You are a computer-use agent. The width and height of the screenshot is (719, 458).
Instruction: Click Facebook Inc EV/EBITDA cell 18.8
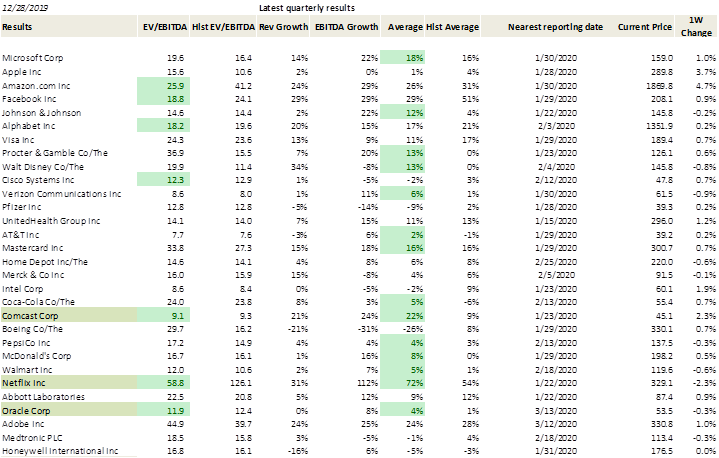click(163, 99)
